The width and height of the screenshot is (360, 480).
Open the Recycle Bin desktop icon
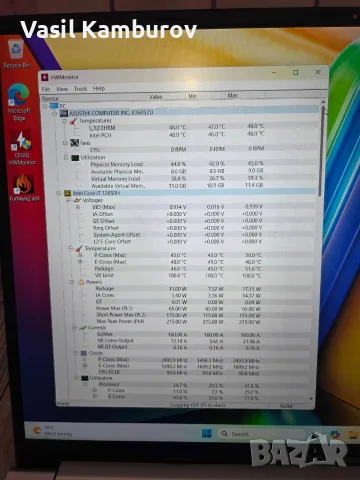[16, 54]
